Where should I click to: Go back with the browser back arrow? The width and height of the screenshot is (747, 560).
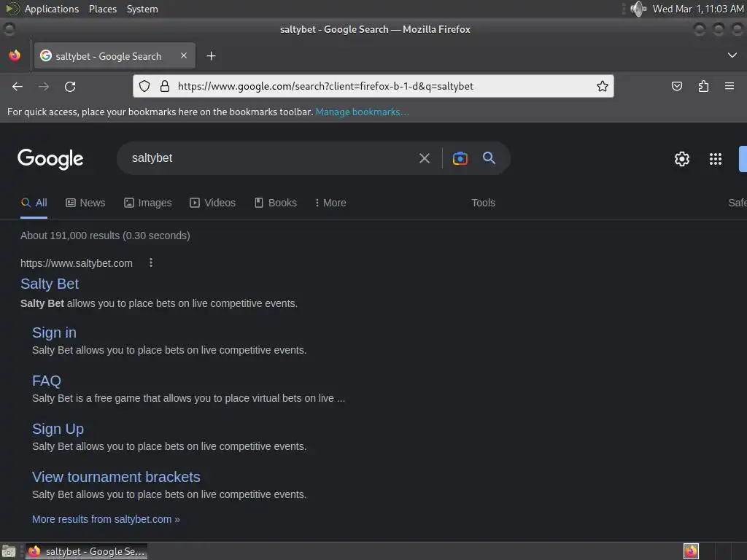(18, 86)
